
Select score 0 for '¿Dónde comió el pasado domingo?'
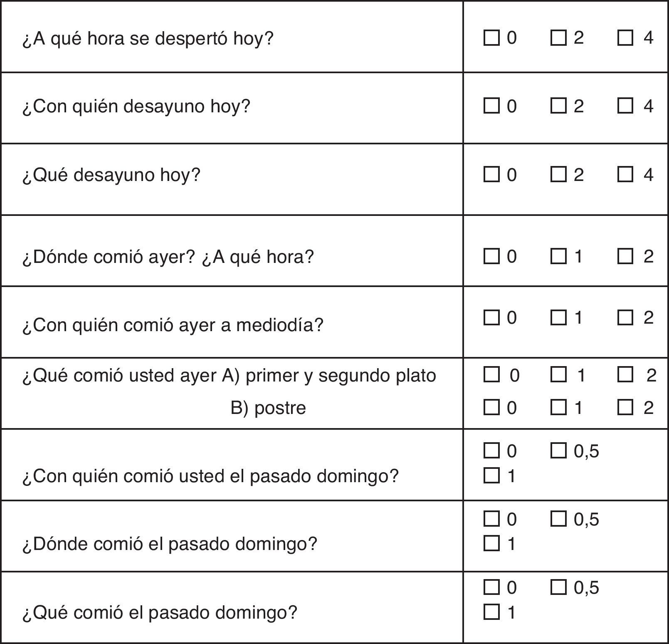coord(491,519)
